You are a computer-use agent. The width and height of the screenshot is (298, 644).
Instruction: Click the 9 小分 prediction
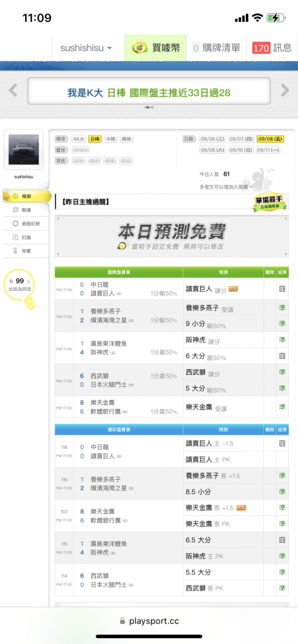(206, 324)
